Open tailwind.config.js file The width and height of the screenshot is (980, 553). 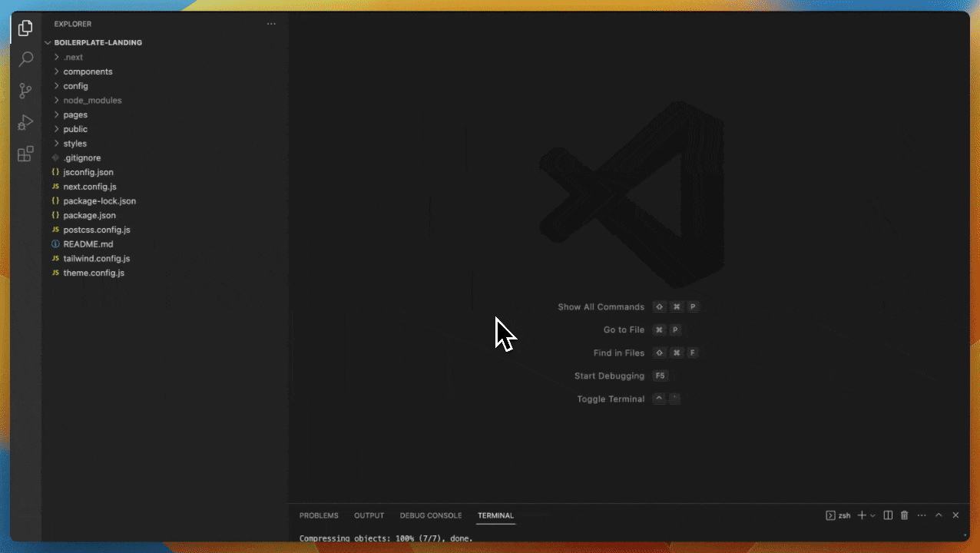click(96, 259)
